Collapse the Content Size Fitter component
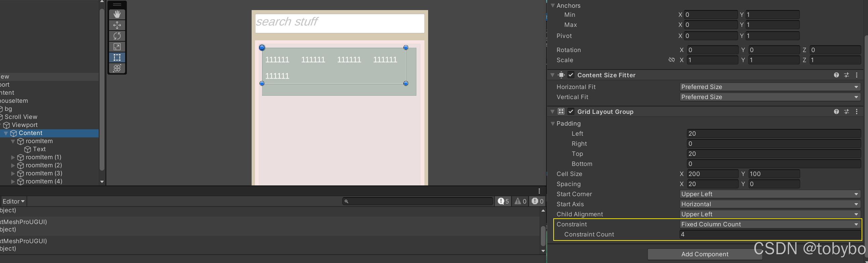Image resolution: width=868 pixels, height=263 pixels. pyautogui.click(x=553, y=75)
